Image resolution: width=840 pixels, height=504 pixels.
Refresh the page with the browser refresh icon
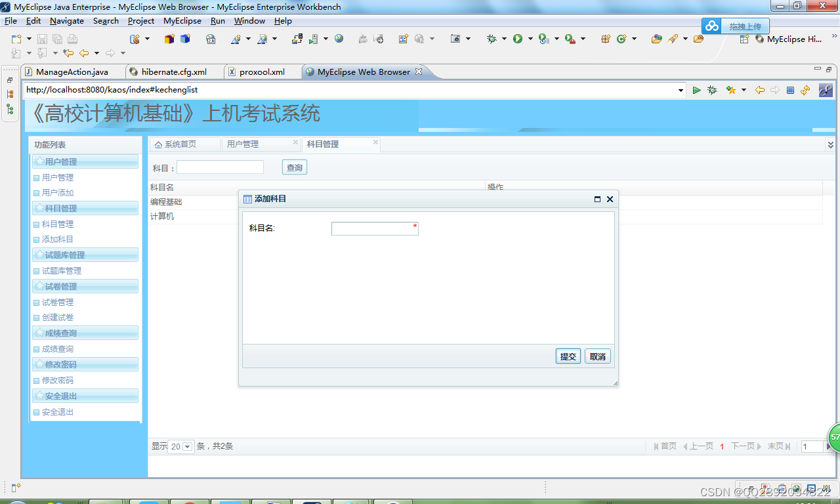[x=805, y=89]
